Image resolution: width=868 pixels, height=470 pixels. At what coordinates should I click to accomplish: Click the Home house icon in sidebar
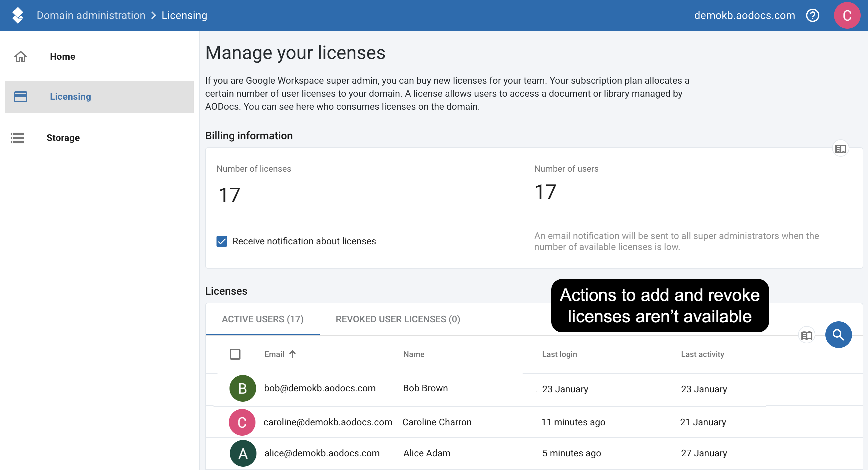coord(21,56)
